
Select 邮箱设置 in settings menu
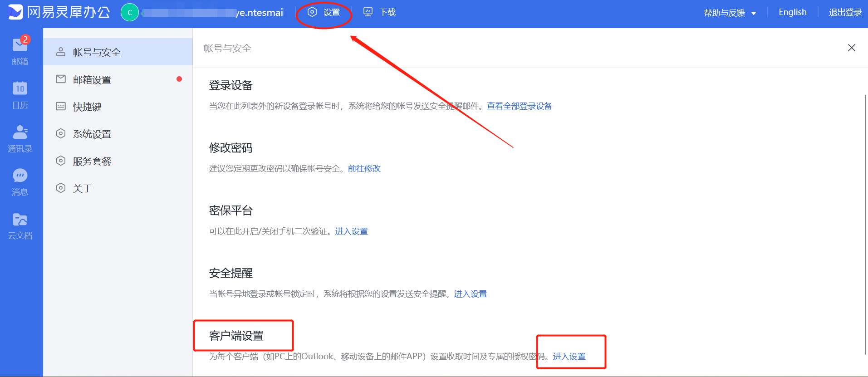[92, 79]
